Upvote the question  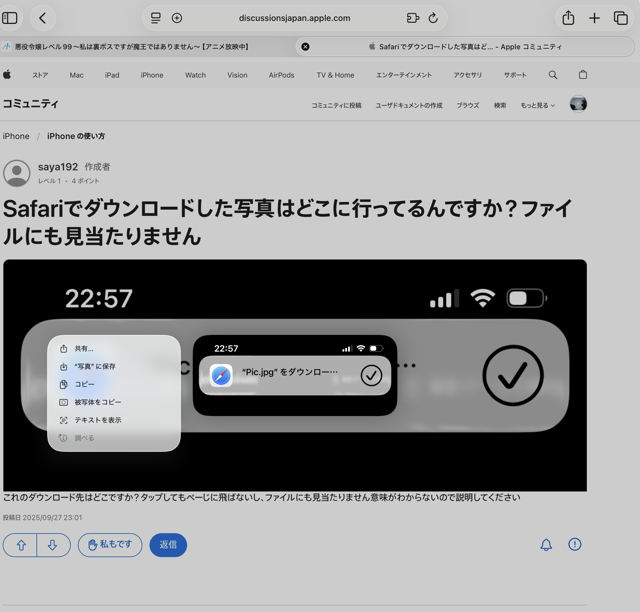20,545
